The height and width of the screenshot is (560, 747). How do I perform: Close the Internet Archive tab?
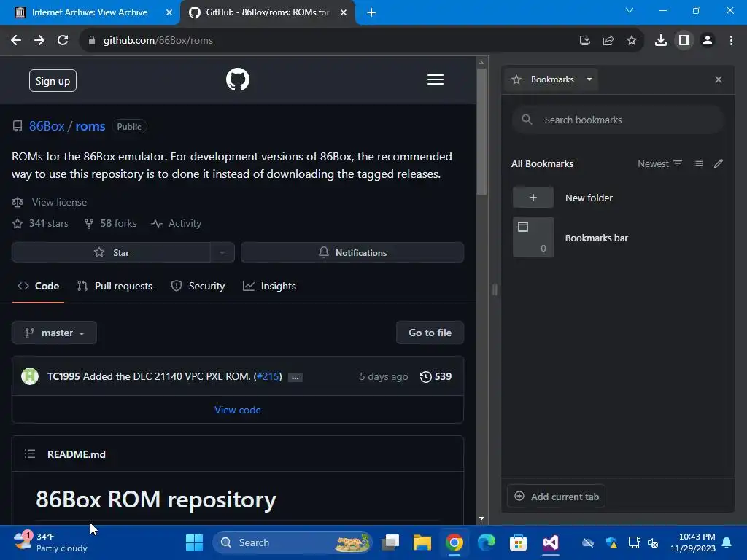tap(169, 12)
